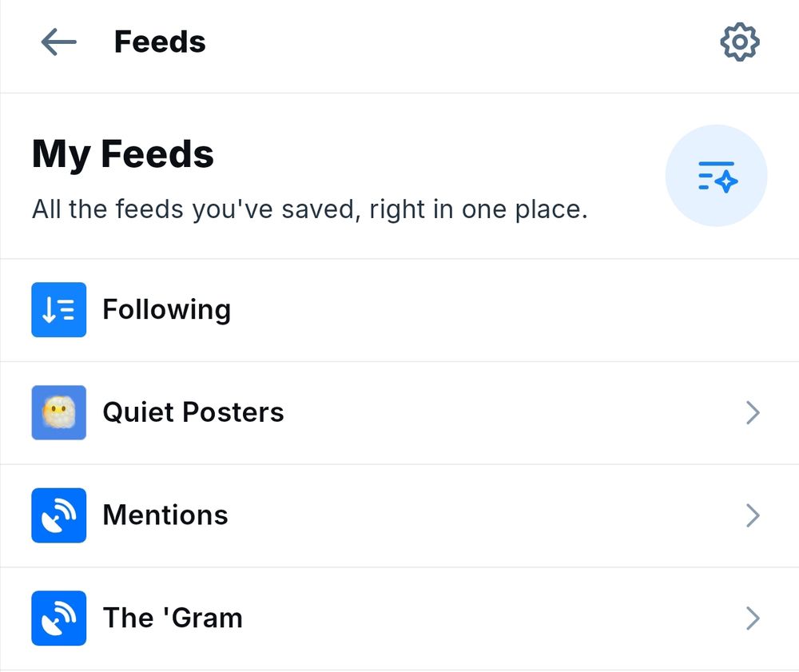Open The 'Gram feed name

pyautogui.click(x=172, y=618)
